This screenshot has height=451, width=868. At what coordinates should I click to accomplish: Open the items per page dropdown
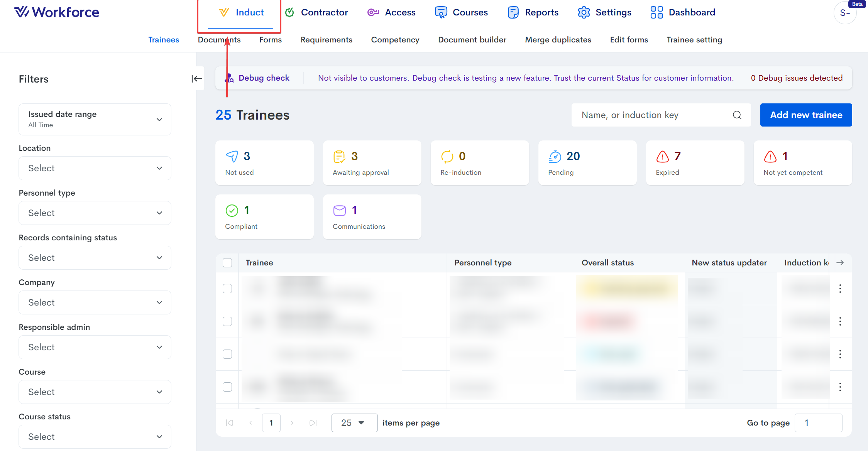click(x=354, y=423)
